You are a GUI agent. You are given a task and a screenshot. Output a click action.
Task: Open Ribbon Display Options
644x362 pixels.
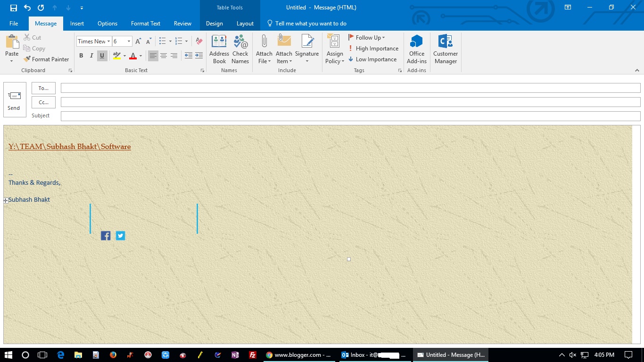pos(568,8)
